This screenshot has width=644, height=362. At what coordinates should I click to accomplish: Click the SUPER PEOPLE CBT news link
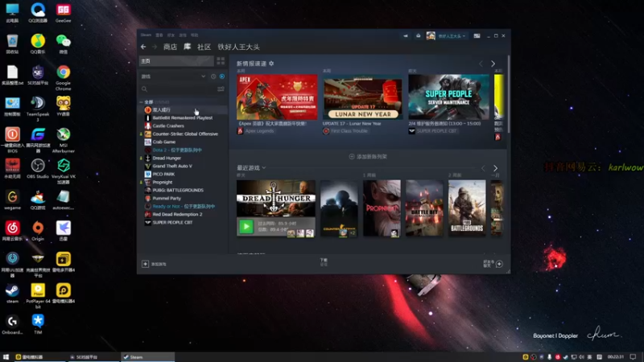[x=436, y=131]
